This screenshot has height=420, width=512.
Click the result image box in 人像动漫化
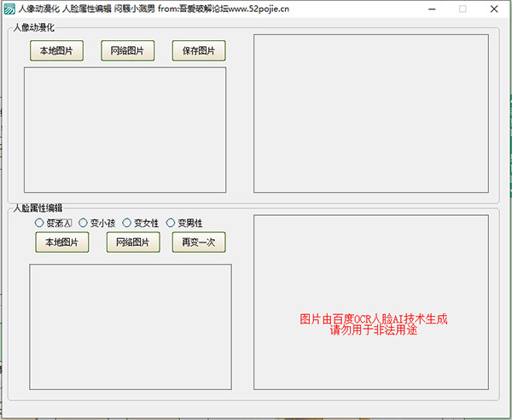pos(371,114)
